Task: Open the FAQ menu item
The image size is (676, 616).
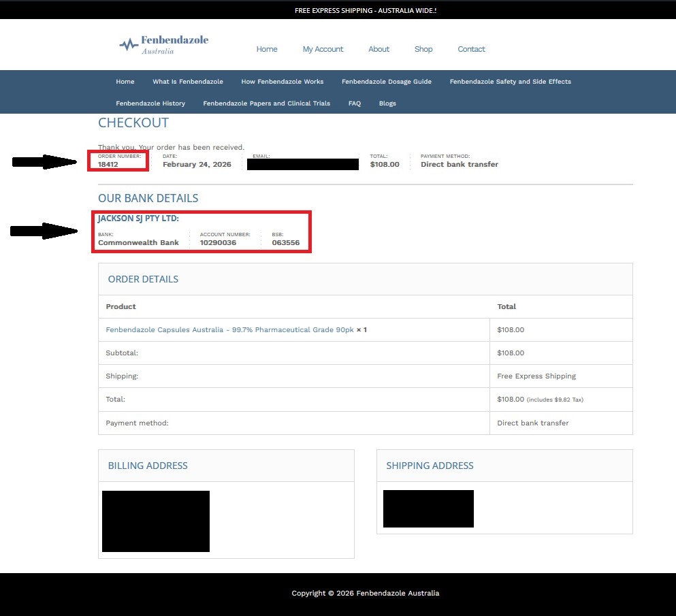Action: [x=355, y=103]
